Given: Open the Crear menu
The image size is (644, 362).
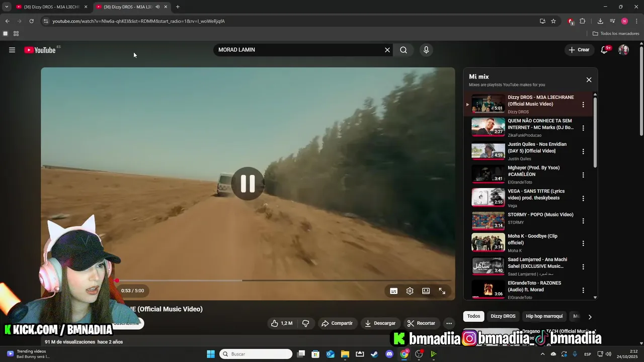Looking at the screenshot, I should 579,50.
